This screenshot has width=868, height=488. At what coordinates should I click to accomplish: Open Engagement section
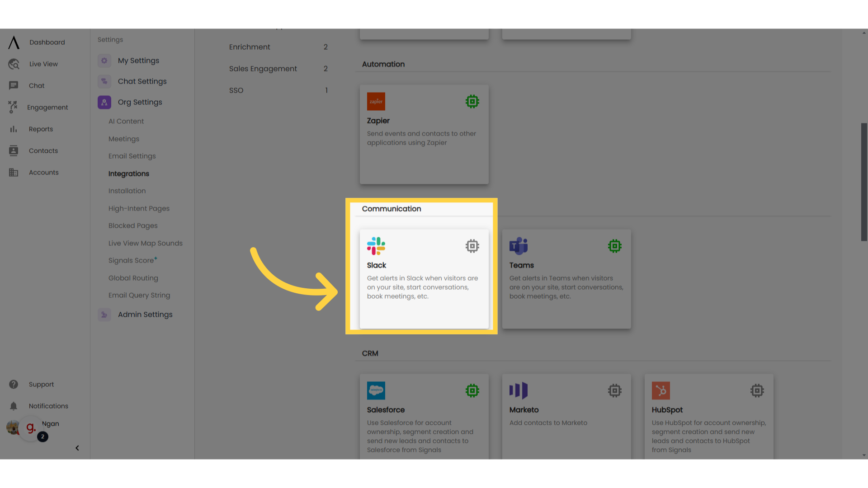click(47, 108)
